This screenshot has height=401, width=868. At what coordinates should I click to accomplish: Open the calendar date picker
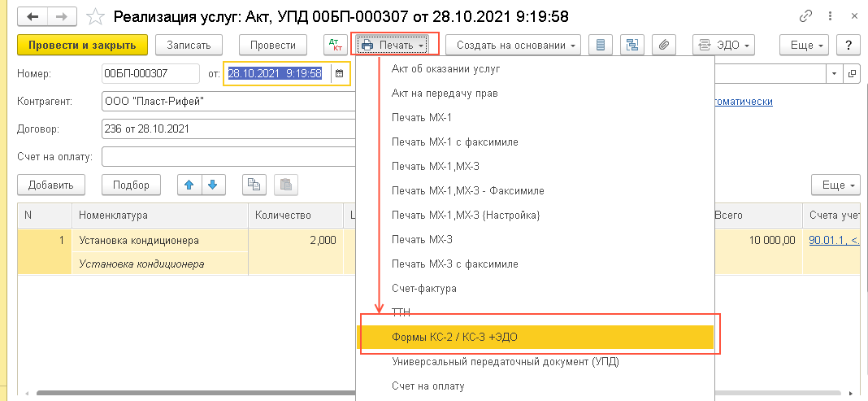340,74
